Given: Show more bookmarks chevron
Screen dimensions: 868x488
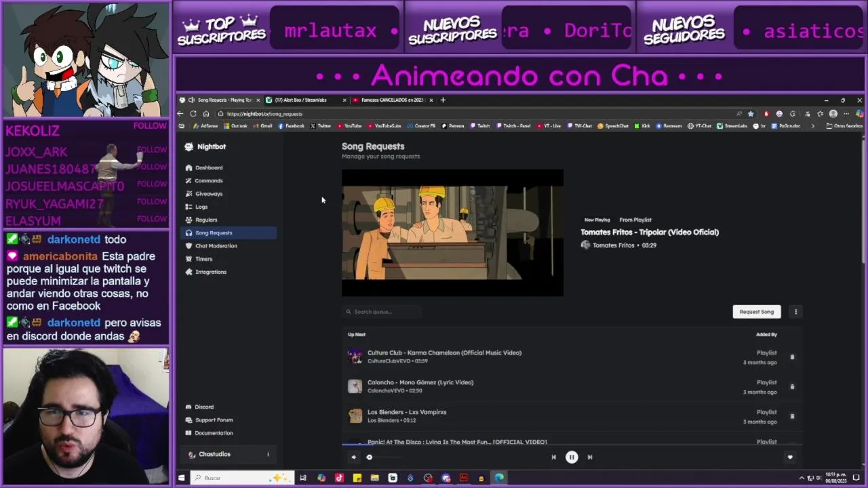Looking at the screenshot, I should point(813,126).
